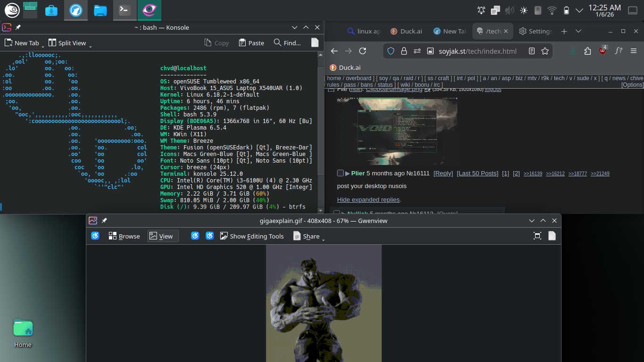Open the uBlock Origin extension icon
The image size is (644, 362).
[603, 51]
